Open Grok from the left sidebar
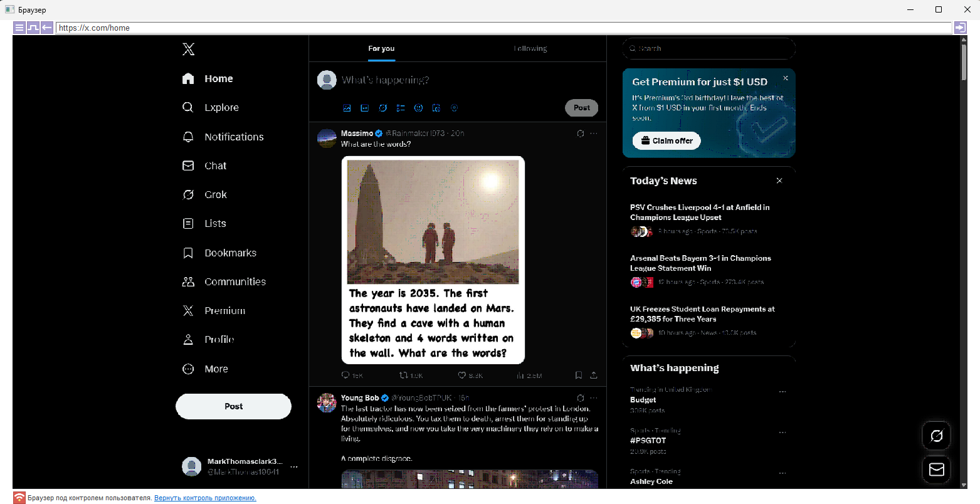The image size is (980, 504). point(215,195)
